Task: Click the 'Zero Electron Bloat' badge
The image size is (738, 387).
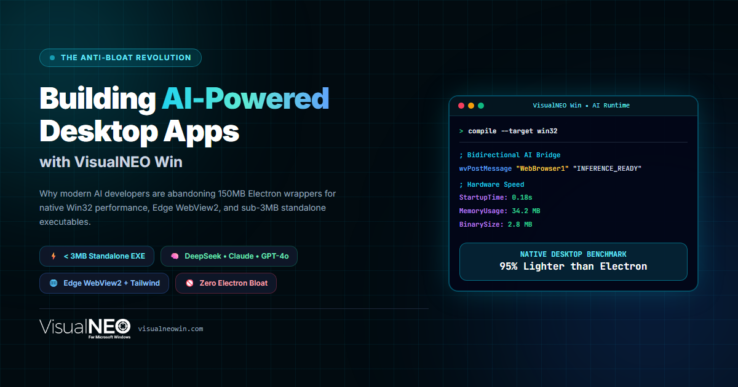Action: pos(226,283)
